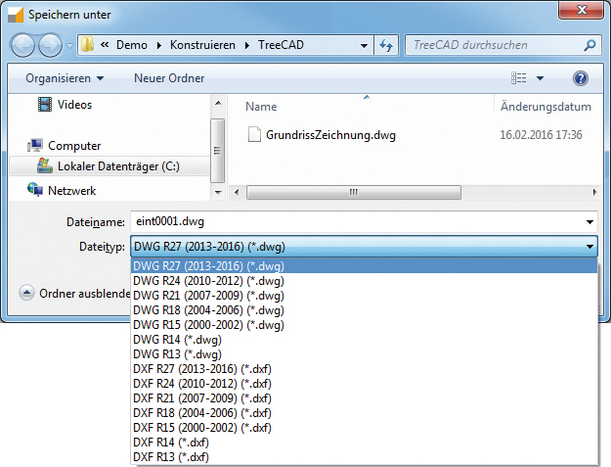Click file list horizontal scrollbar thumb
This screenshot has width=611, height=467.
[354, 192]
